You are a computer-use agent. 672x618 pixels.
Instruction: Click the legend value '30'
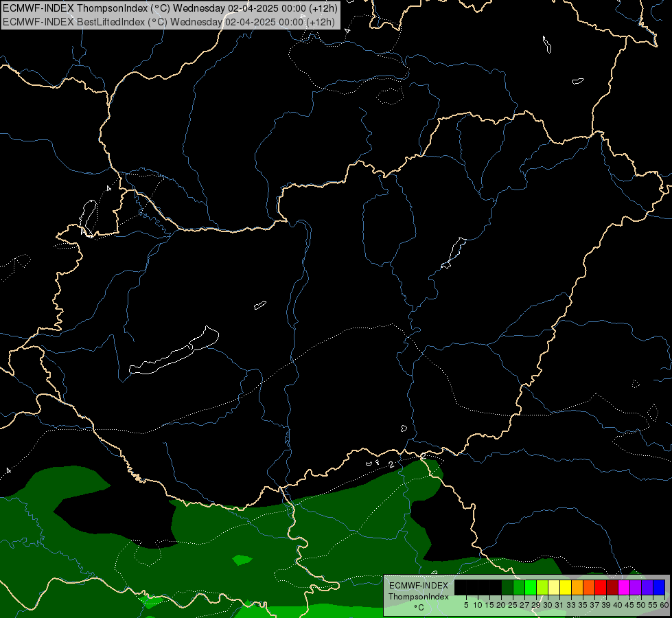click(548, 605)
